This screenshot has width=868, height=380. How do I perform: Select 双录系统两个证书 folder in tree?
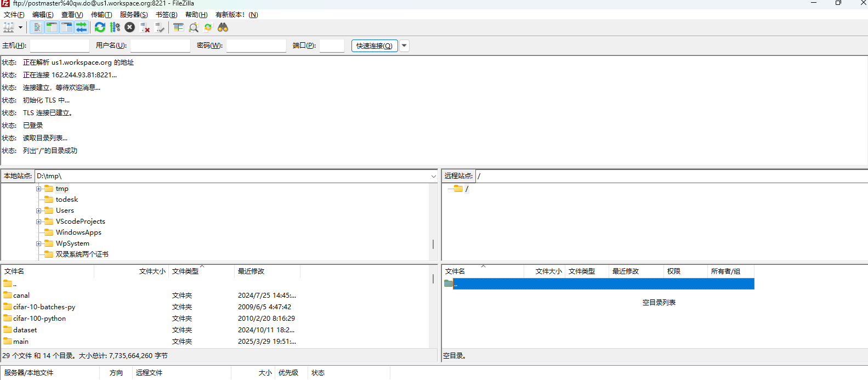click(82, 254)
